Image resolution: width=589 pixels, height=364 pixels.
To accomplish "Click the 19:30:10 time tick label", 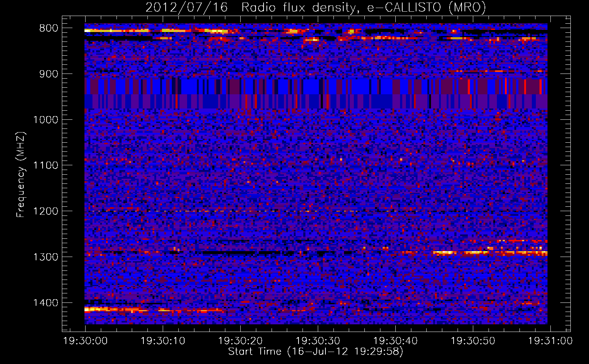I will pyautogui.click(x=163, y=341).
